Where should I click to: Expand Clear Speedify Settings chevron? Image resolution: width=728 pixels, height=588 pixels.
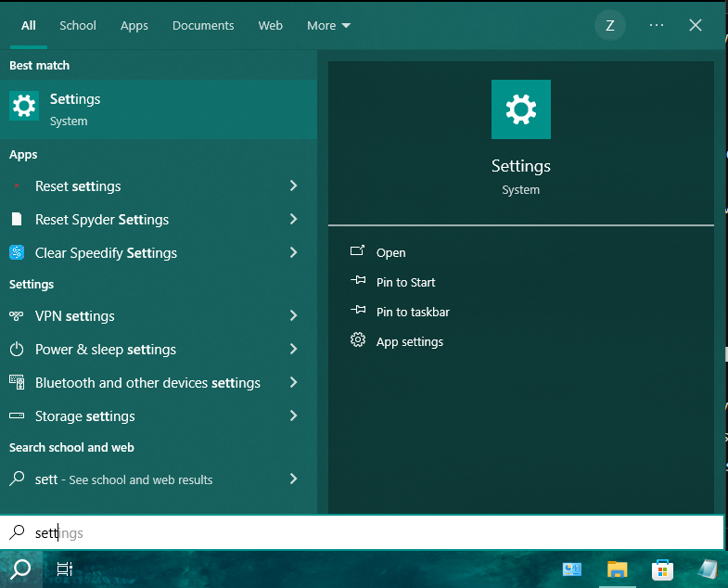pos(293,252)
